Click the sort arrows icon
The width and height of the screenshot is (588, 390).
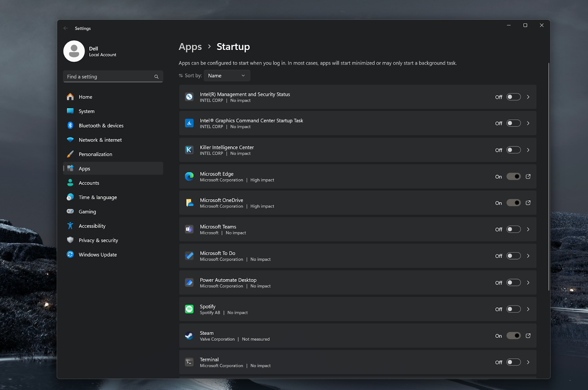pos(181,76)
